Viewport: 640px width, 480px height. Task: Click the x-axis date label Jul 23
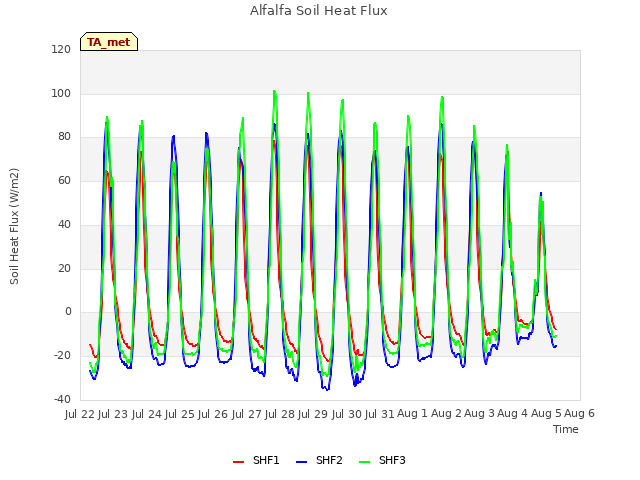(x=113, y=414)
